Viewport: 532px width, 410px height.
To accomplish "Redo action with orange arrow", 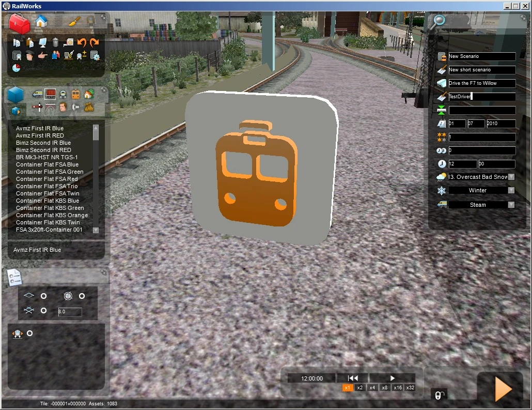I will tap(95, 42).
